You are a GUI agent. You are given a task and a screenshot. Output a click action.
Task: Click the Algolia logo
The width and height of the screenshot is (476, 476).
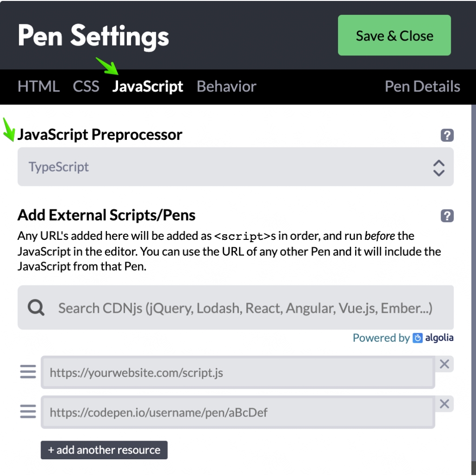433,338
